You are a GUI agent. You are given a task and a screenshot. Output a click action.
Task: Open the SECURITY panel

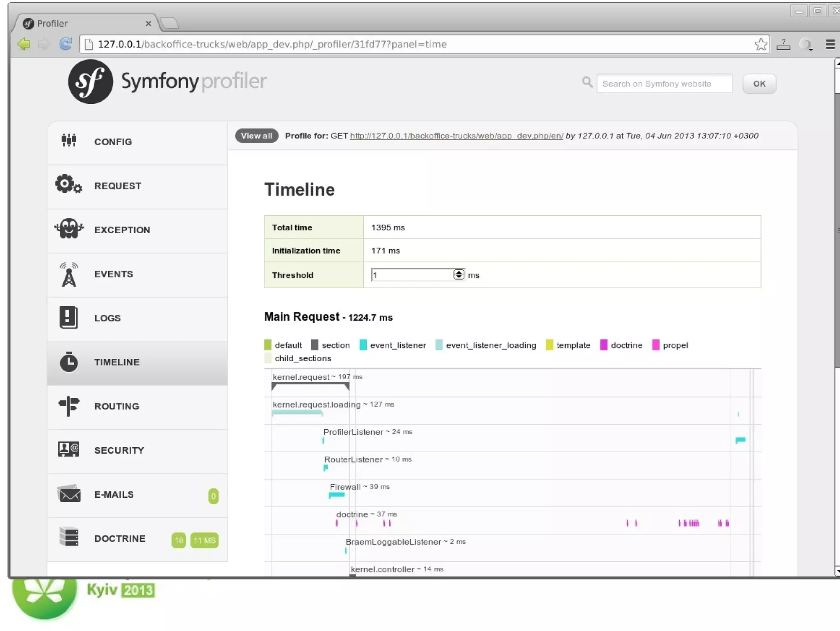[137, 451]
